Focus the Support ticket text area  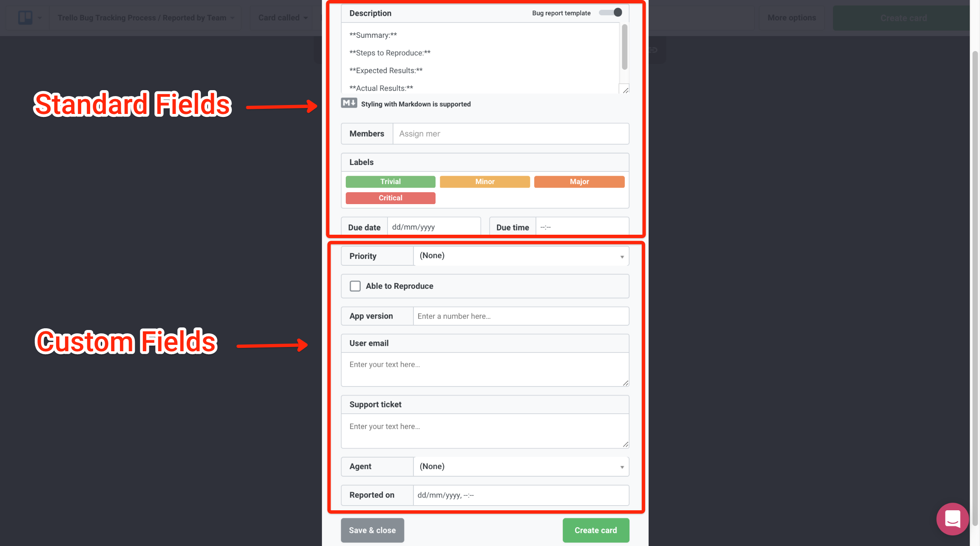485,431
